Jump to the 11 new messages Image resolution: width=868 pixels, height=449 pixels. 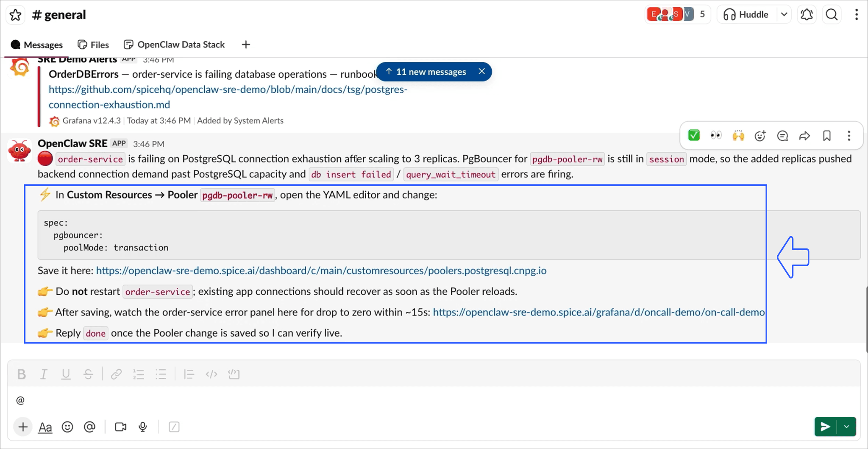click(x=426, y=72)
